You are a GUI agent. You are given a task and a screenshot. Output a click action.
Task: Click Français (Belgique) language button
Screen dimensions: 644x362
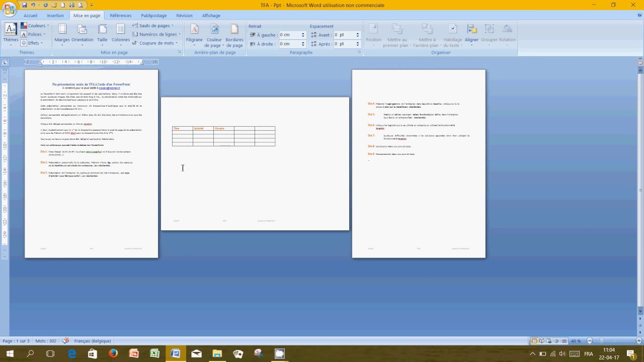(x=92, y=341)
